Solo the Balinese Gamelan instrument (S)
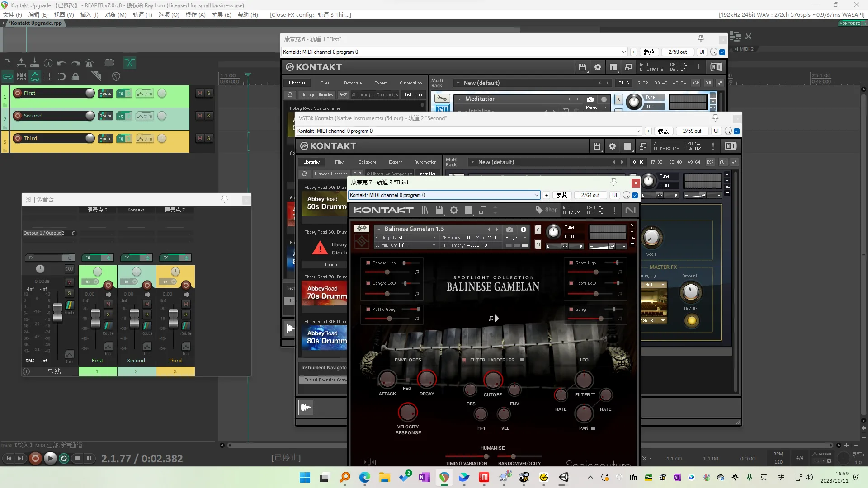This screenshot has height=488, width=868. click(538, 230)
